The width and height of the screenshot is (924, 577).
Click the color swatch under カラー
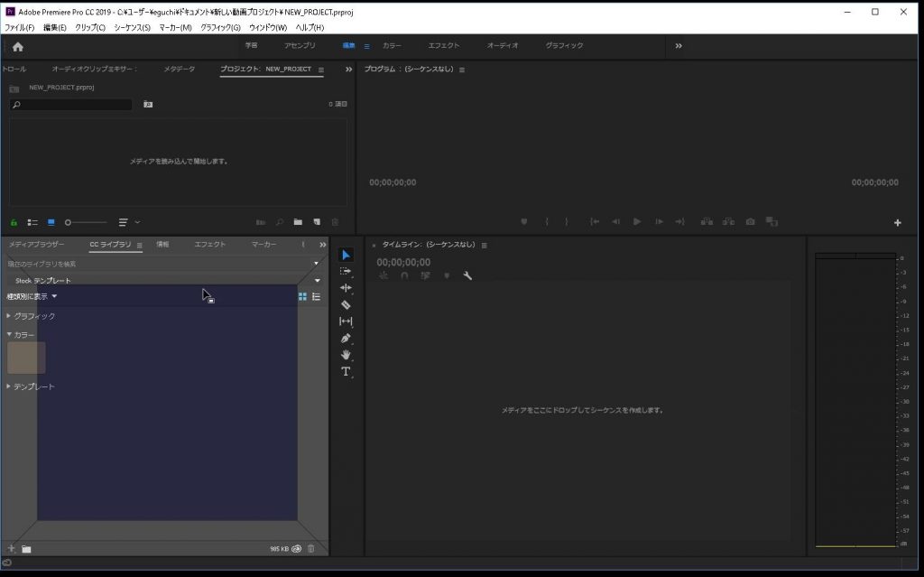click(26, 358)
